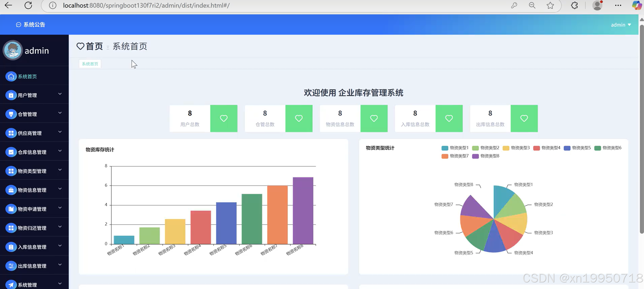
Task: Toggle legend entry 物资类型8
Action: (486, 156)
